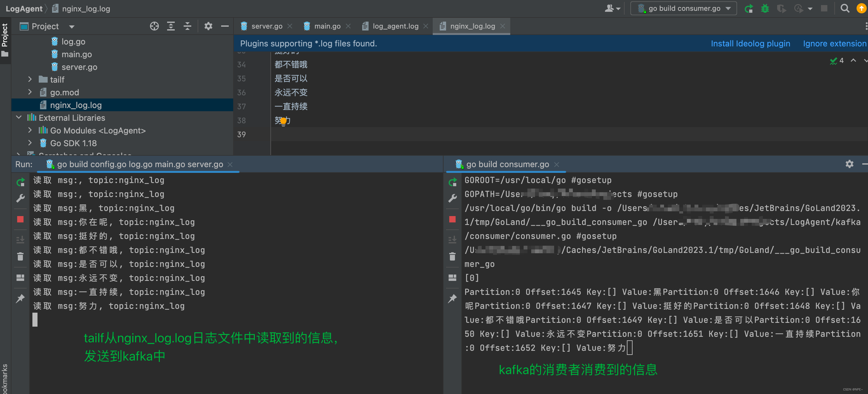
Task: Toggle scroll-to-end in the console
Action: coord(21,239)
